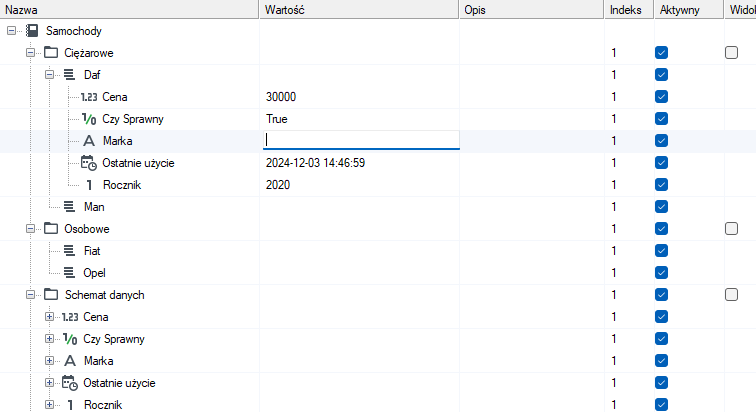The image size is (756, 412).
Task: Click the Daf list icon
Action: 69,75
